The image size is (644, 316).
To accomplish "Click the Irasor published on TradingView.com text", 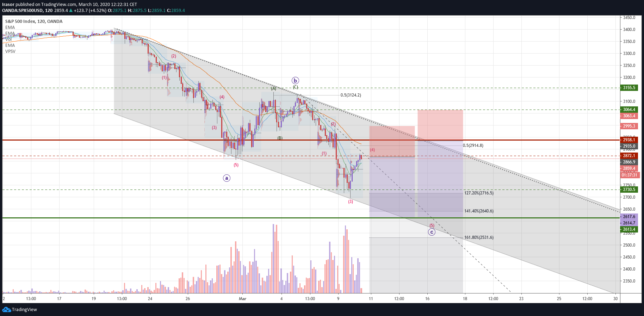I will (39, 5).
